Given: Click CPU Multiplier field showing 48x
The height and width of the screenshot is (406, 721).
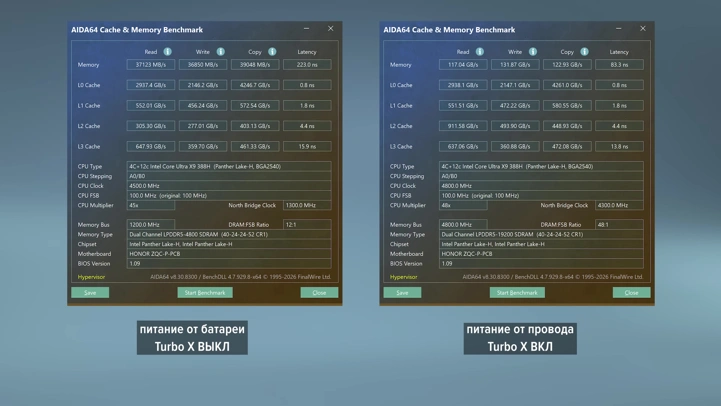Looking at the screenshot, I should [463, 206].
